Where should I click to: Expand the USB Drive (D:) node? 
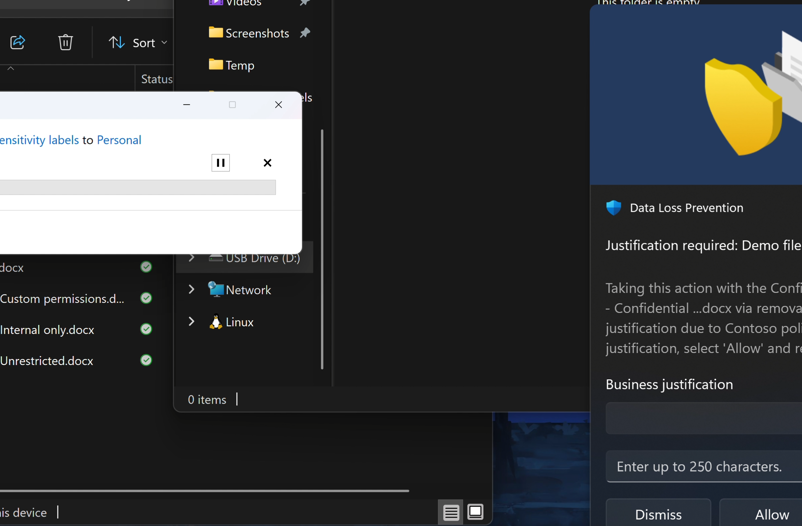[x=192, y=258]
